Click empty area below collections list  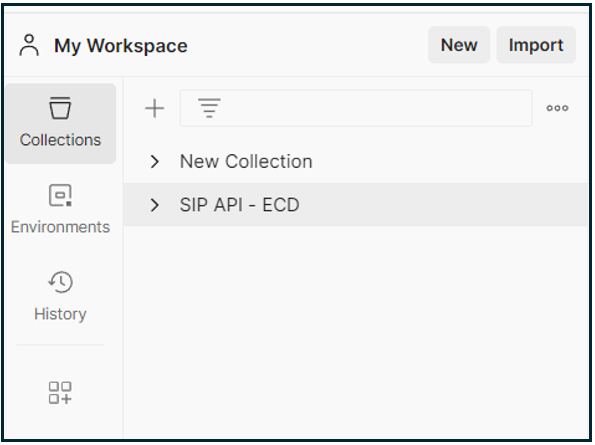[355, 330]
